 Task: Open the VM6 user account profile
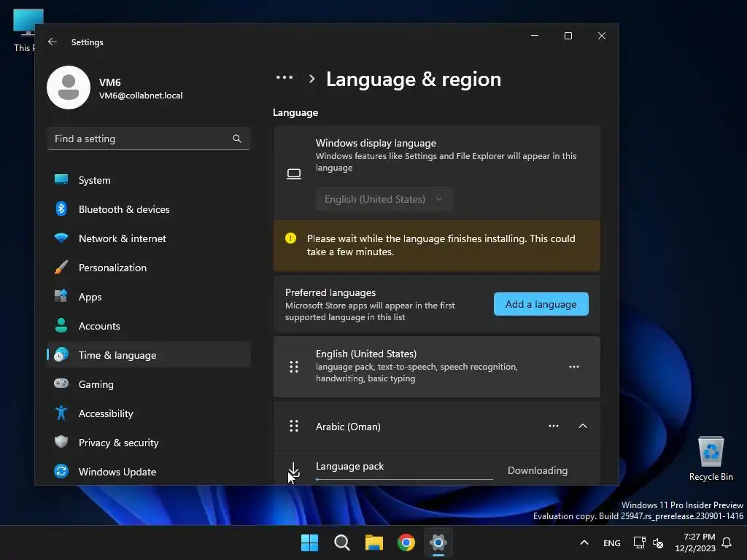click(x=115, y=88)
